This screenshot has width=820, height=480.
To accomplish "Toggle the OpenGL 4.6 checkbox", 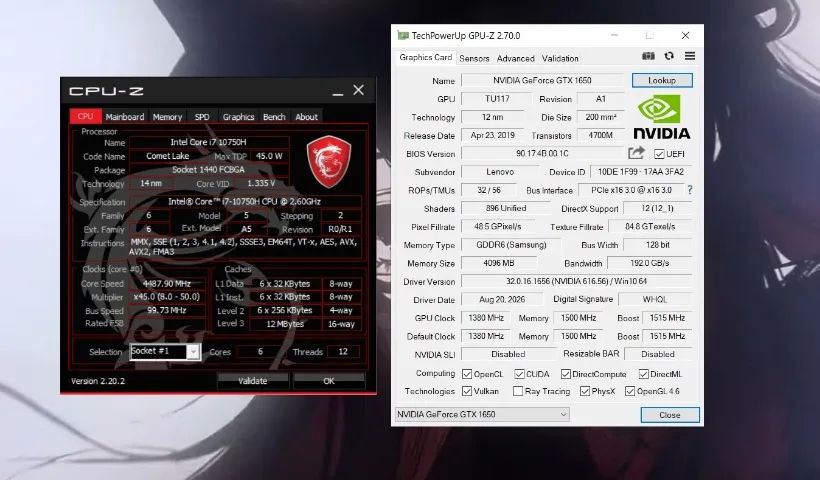I will [x=630, y=391].
